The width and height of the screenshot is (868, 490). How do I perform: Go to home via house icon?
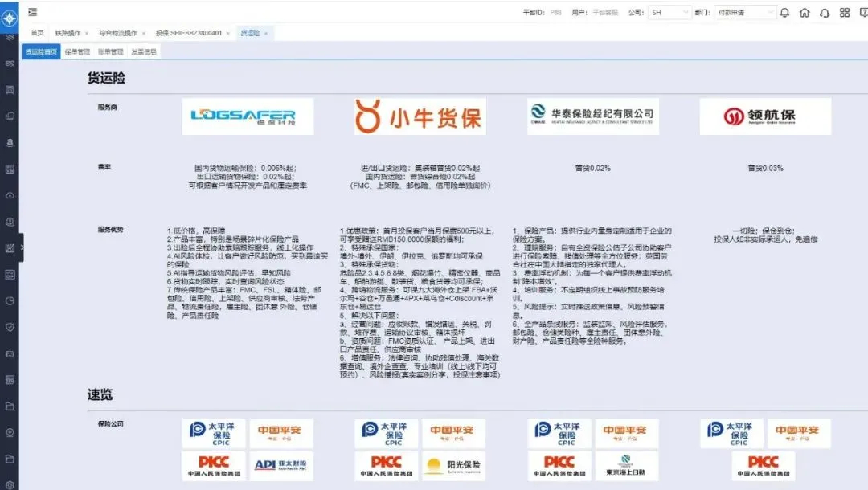(x=805, y=13)
